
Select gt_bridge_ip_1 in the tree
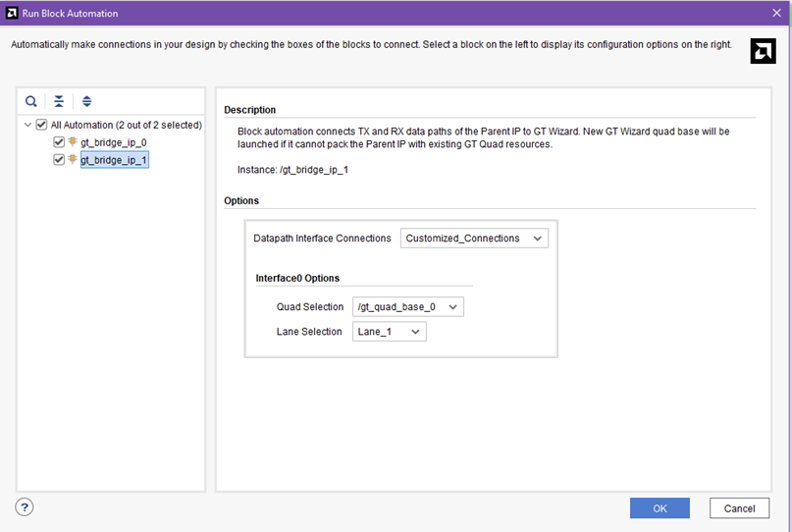click(x=114, y=160)
